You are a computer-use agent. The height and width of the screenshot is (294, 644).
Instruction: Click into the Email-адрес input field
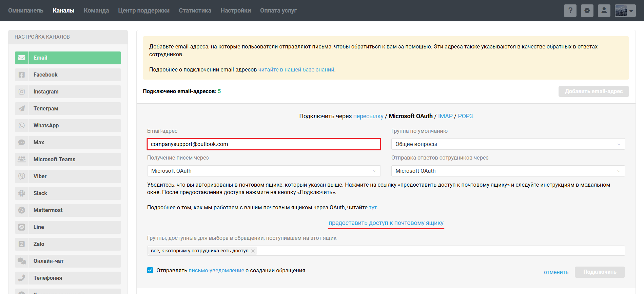pyautogui.click(x=264, y=144)
